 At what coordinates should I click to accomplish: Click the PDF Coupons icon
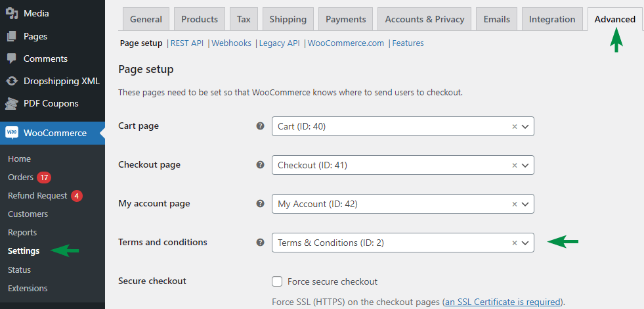click(x=12, y=103)
